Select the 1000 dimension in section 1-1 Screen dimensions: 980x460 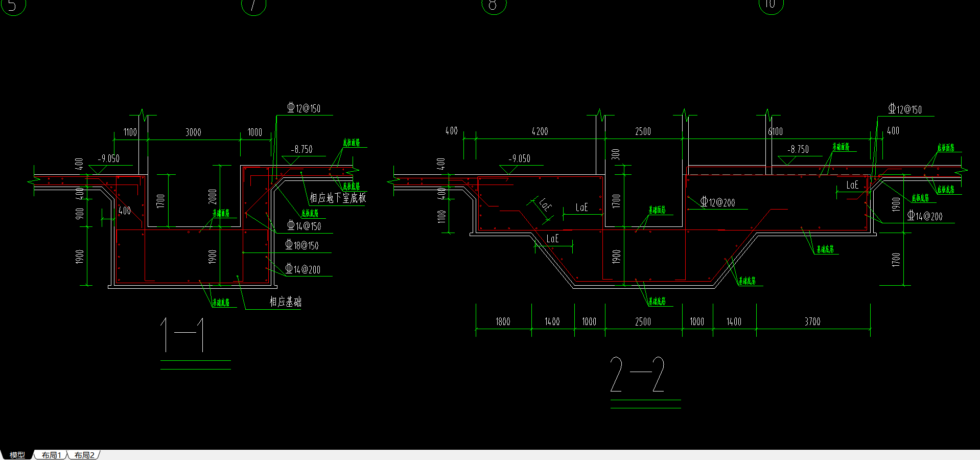point(255,132)
